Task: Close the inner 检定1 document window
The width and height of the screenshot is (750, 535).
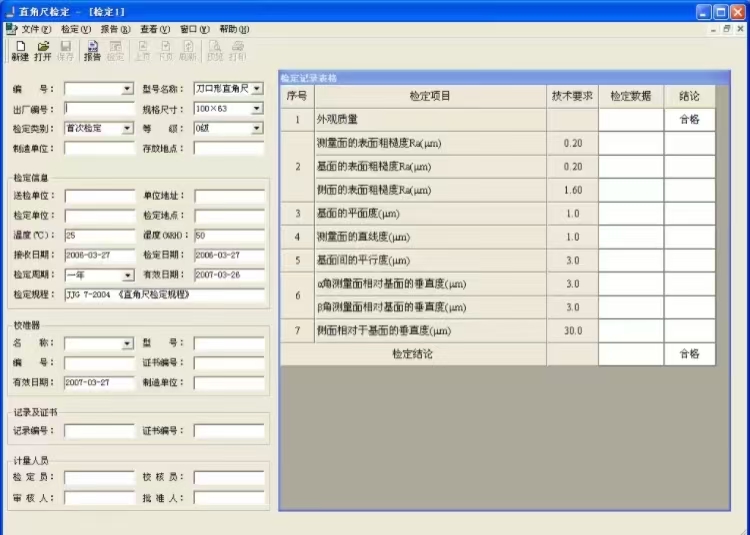Action: (x=740, y=29)
